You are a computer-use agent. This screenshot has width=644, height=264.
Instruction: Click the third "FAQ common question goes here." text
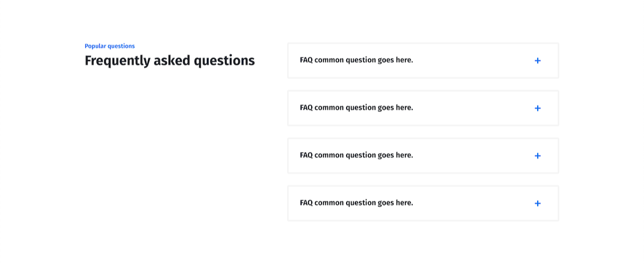point(356,155)
